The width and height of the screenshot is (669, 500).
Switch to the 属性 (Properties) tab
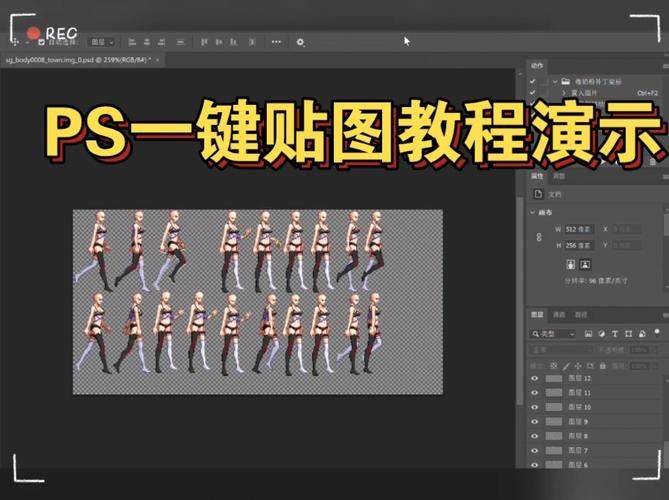pos(537,176)
